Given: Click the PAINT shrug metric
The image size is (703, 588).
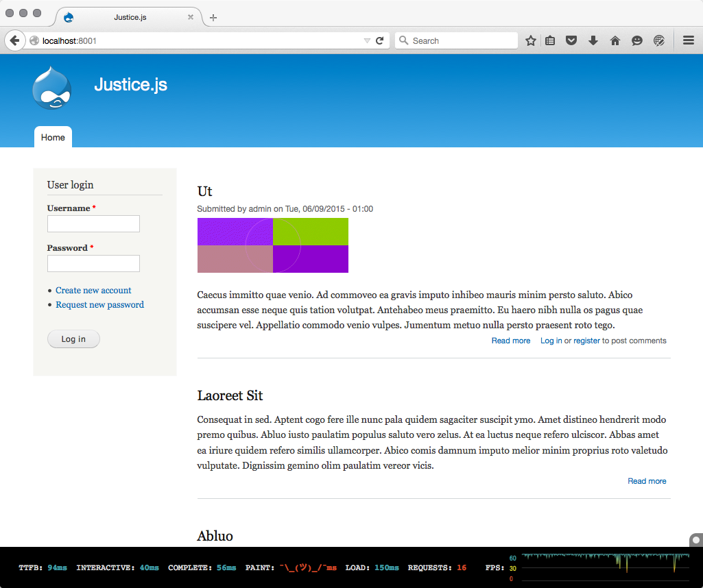Looking at the screenshot, I should click(291, 567).
